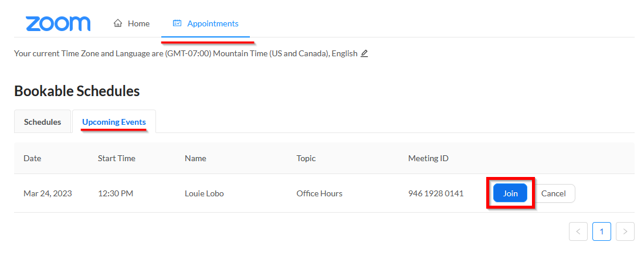Viewport: 644px width, 259px height.
Task: Select page 1 in pagination
Action: 601,231
